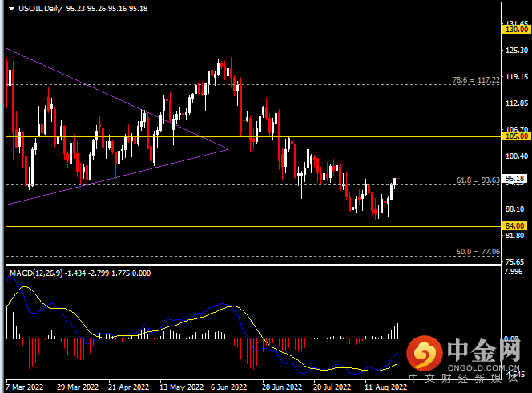Click the USOIL,Daily chart title

point(40,9)
